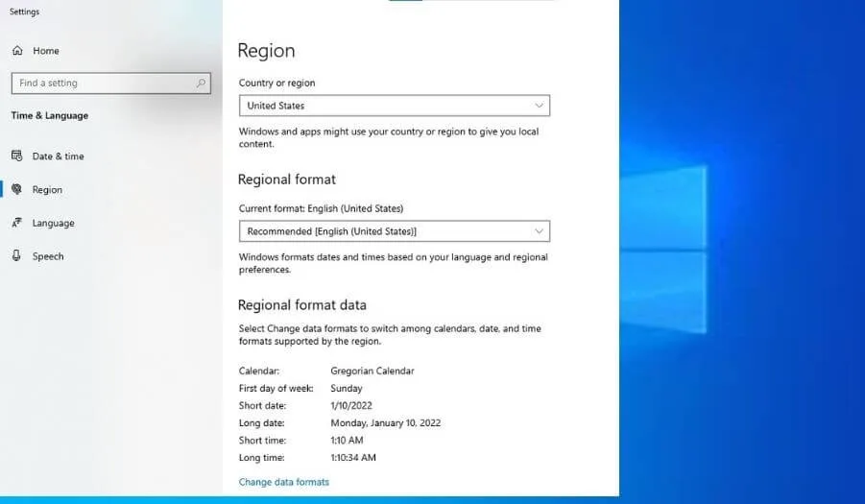Click the Date & time calendar icon
The image size is (865, 504).
pos(17,156)
